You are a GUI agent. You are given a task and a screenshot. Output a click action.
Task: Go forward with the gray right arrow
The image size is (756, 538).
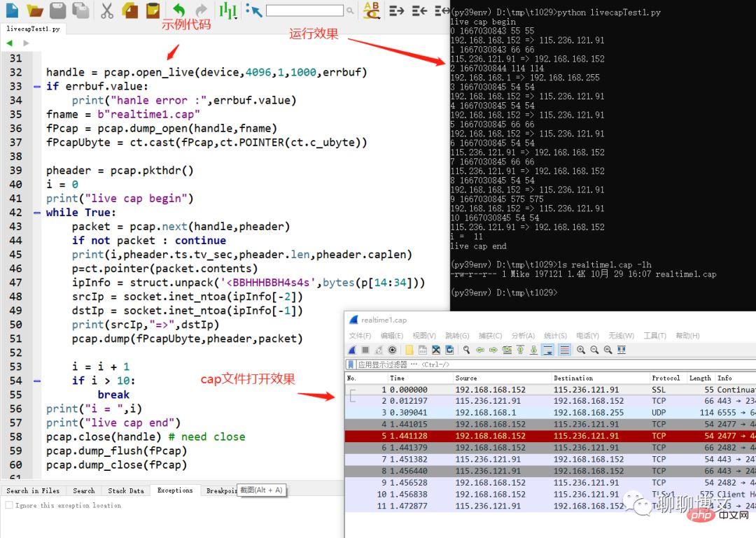(26, 43)
